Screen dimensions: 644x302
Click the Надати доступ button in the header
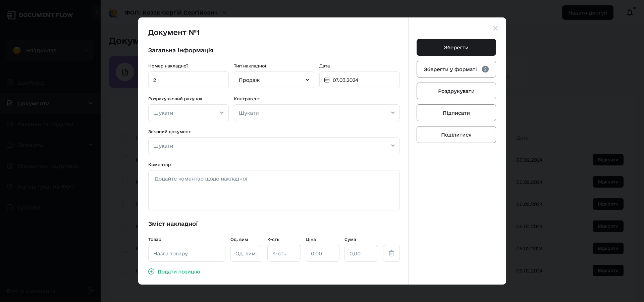pos(588,13)
